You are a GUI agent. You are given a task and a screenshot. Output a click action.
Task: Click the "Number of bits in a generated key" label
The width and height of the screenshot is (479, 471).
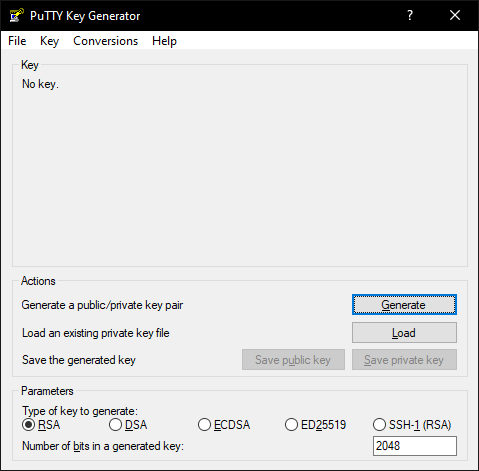tap(103, 446)
